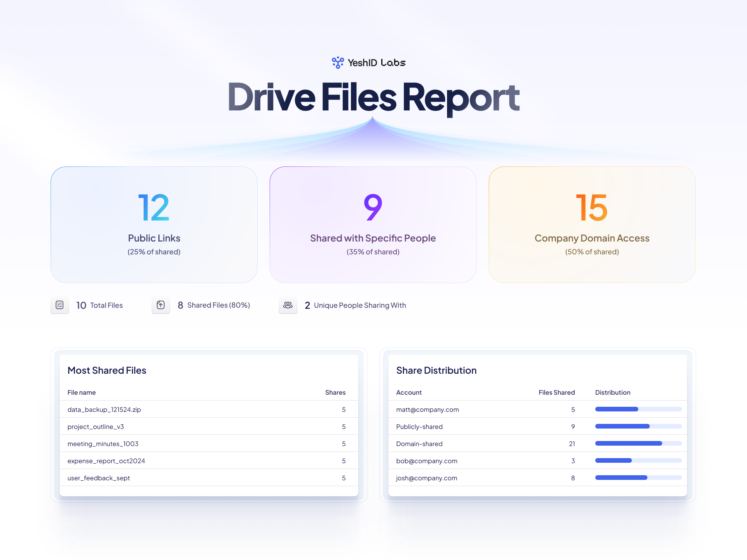
Task: Click the Total Files document icon
Action: (60, 305)
